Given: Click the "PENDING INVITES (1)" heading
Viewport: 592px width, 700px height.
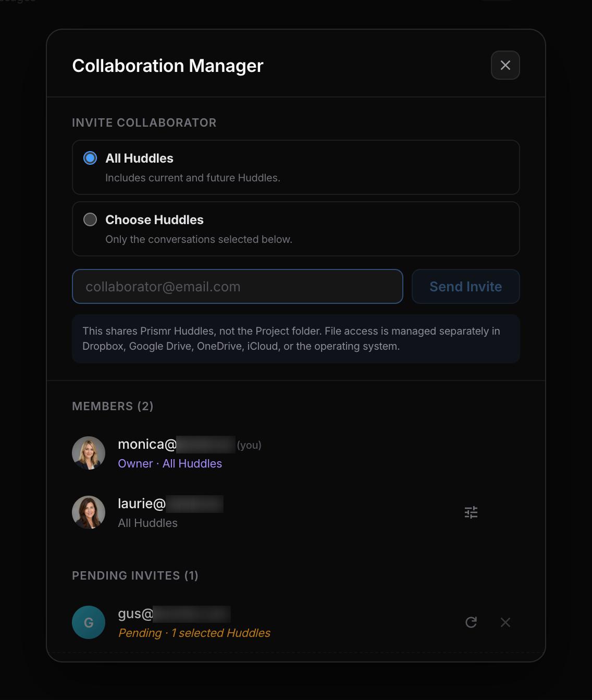Looking at the screenshot, I should pyautogui.click(x=135, y=575).
